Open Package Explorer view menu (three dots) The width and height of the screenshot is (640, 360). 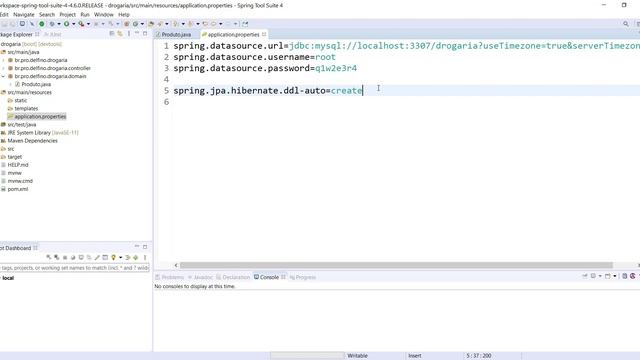pyautogui.click(x=129, y=34)
